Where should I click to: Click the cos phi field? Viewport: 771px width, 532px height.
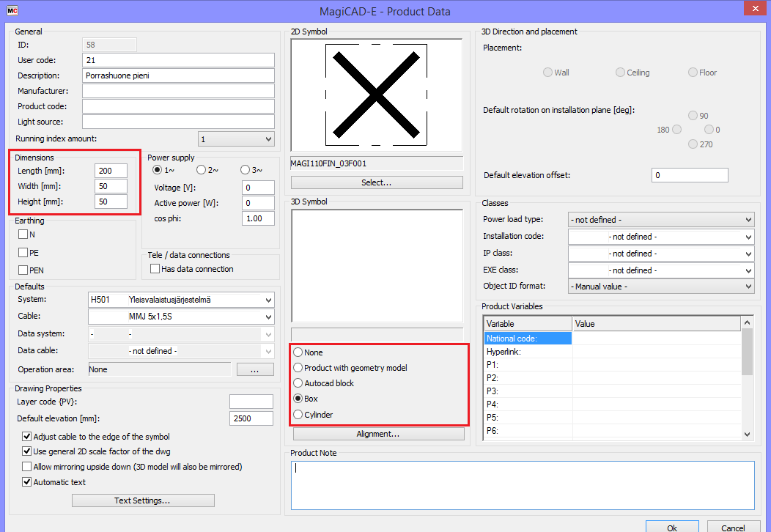pos(258,218)
